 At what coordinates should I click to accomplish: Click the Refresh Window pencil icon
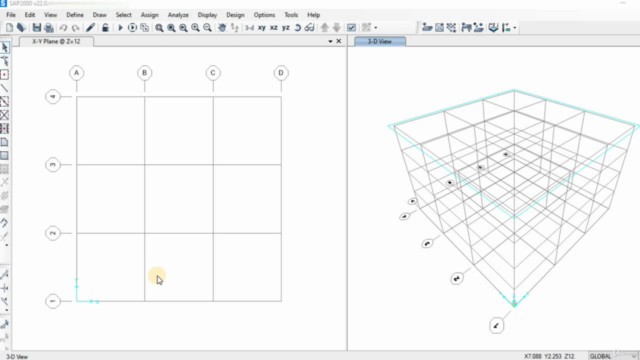pos(90,28)
